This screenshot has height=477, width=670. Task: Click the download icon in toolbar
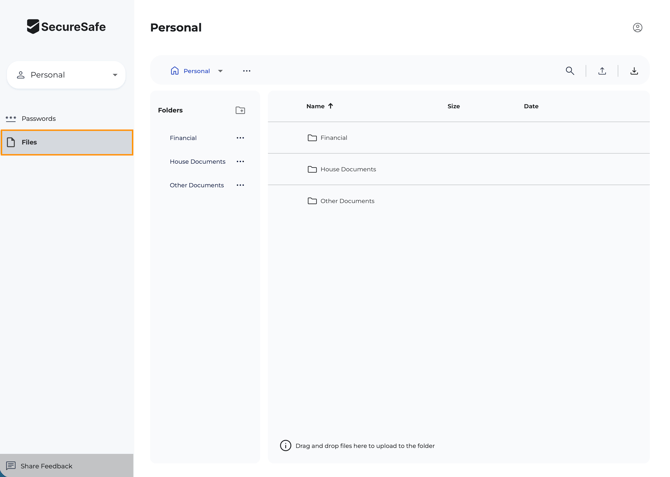(x=634, y=71)
